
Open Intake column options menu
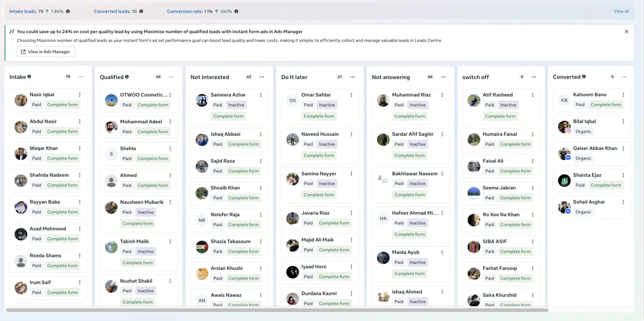click(x=81, y=77)
